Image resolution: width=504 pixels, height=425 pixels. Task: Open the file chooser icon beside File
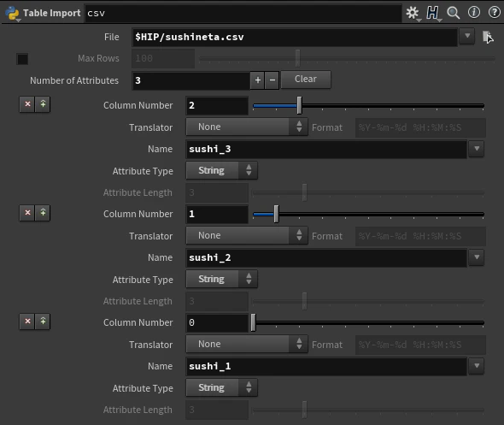(488, 37)
